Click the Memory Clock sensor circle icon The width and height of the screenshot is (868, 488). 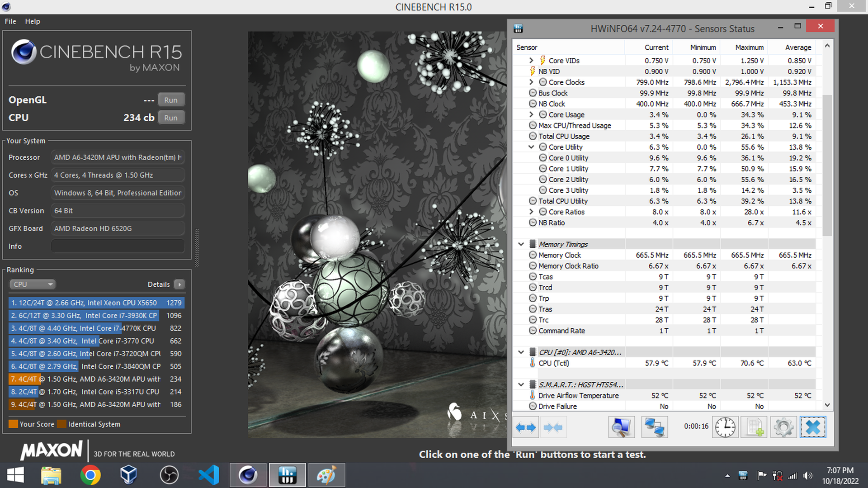coord(533,255)
